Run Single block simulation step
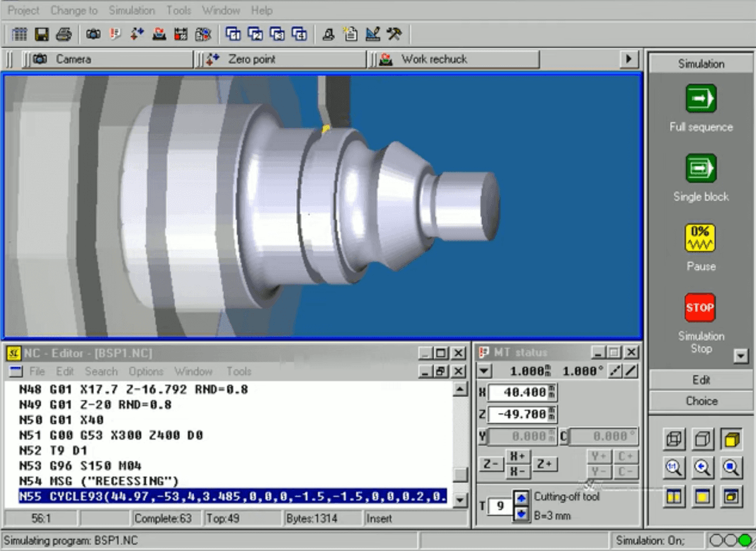 (701, 169)
